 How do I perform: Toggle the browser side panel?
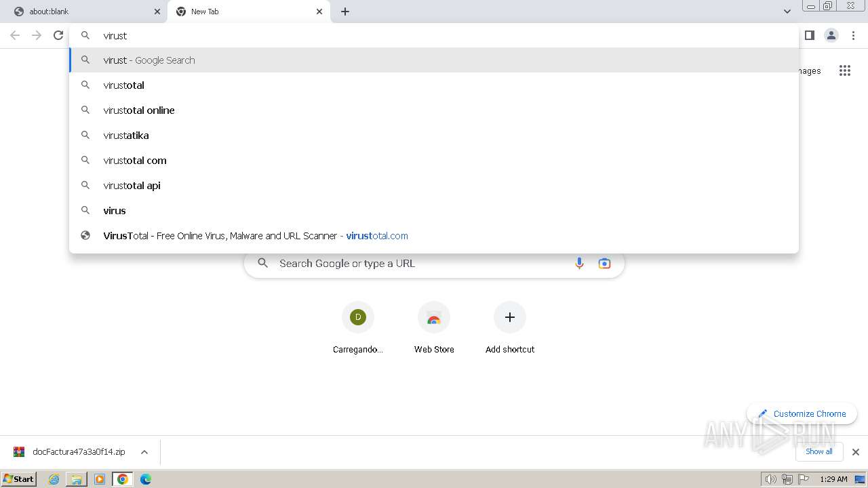810,35
